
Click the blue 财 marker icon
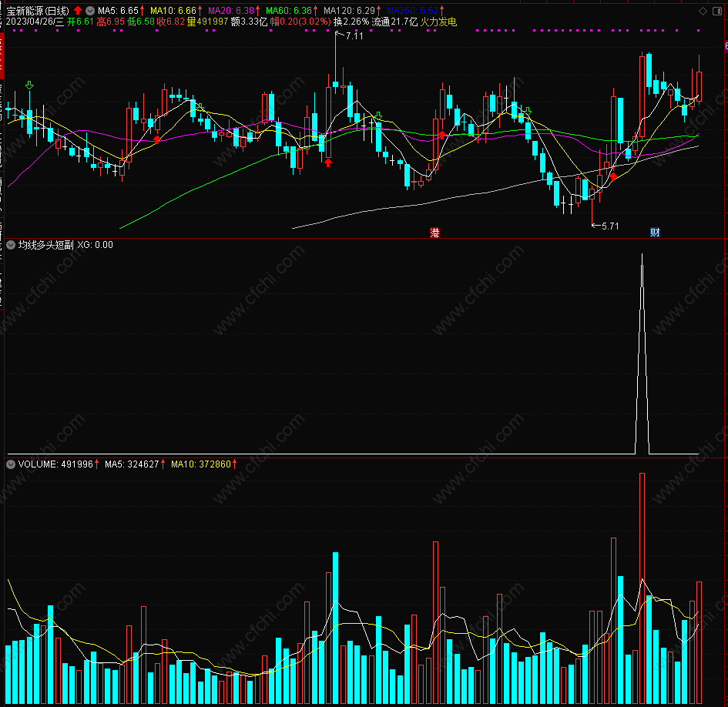[655, 233]
